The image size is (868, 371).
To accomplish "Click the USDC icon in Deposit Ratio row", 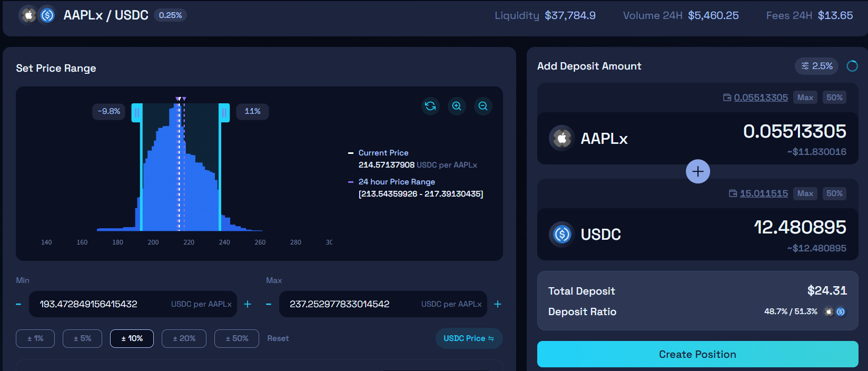I will [x=841, y=311].
